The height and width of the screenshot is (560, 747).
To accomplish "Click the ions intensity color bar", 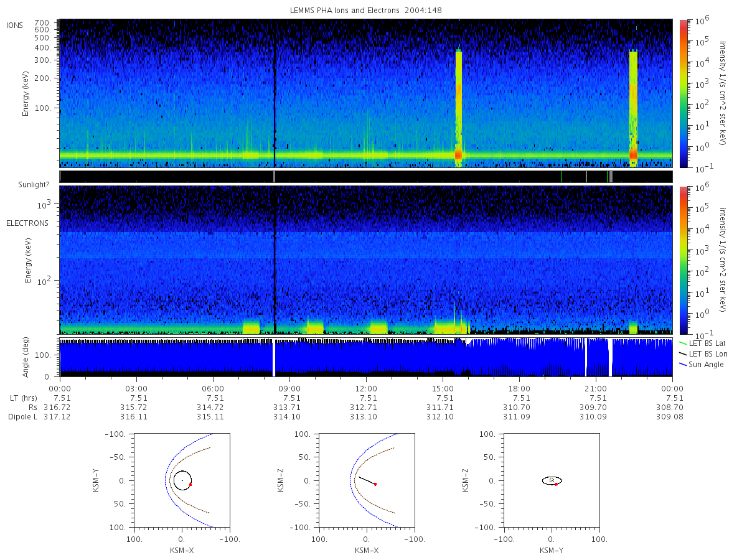I will coord(683,93).
